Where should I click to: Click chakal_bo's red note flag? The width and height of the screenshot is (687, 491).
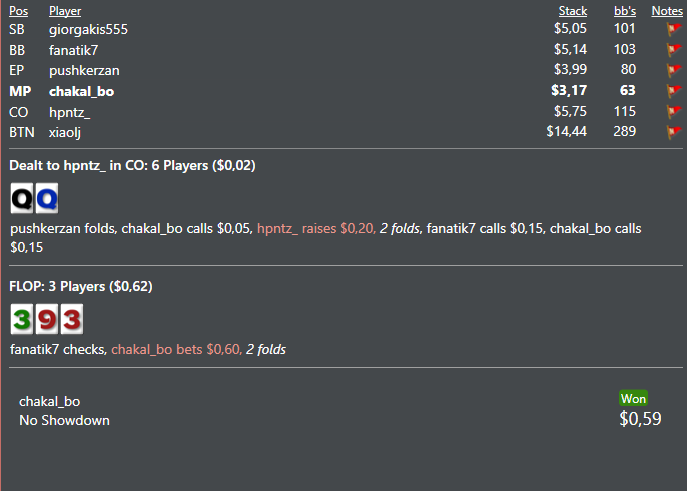673,91
